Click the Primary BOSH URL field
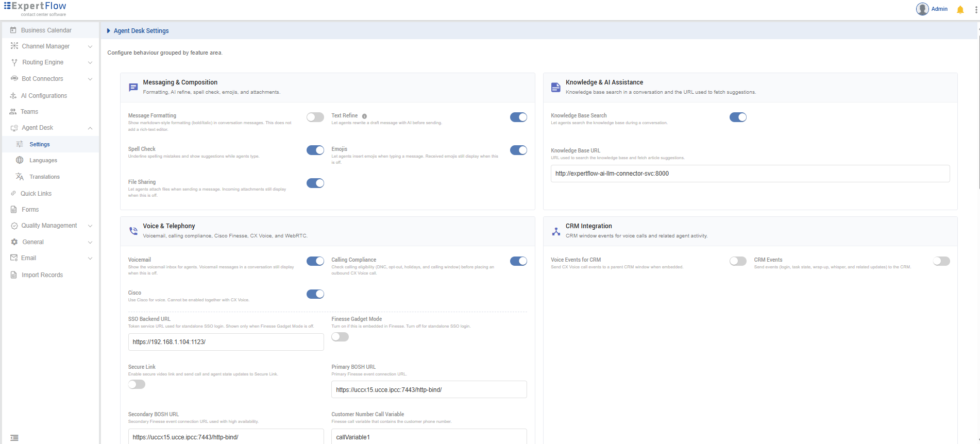This screenshot has height=444, width=980. point(429,390)
